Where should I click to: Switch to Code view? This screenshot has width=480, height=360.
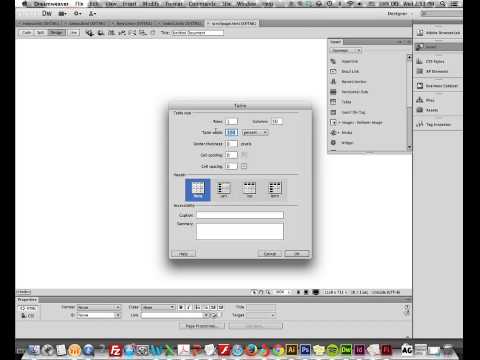(26, 33)
